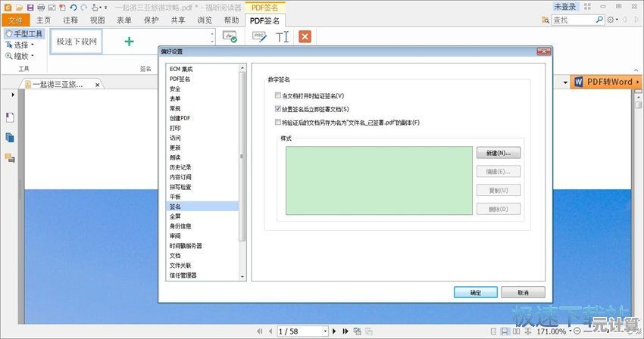Image resolution: width=644 pixels, height=339 pixels.
Task: Enable 当文档打开时验证签名 checkbox
Action: pyautogui.click(x=278, y=96)
